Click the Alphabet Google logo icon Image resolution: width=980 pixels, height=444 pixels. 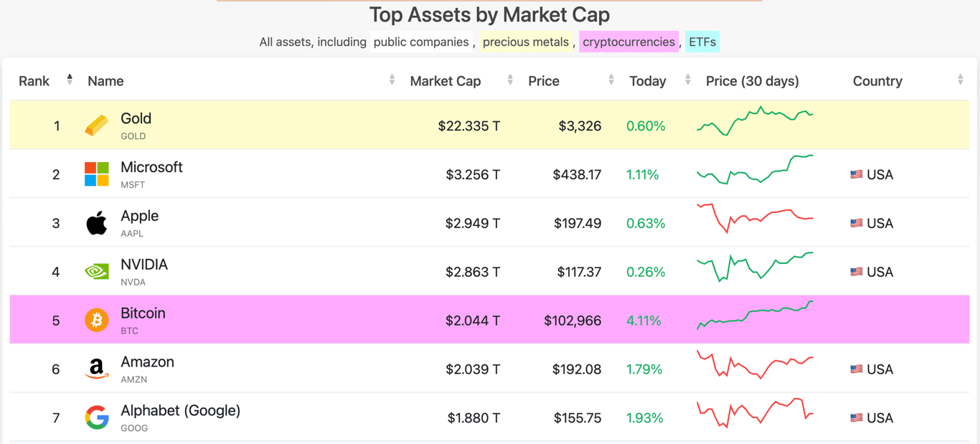click(x=97, y=417)
